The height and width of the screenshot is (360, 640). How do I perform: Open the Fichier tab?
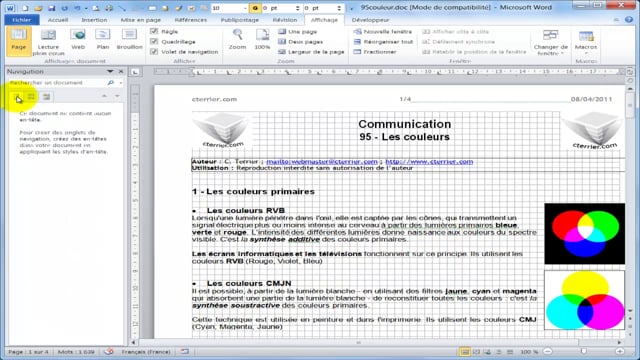22,20
